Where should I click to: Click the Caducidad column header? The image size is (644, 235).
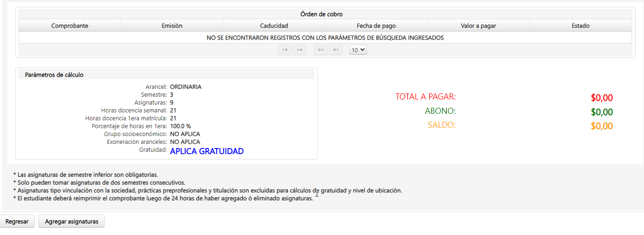pyautogui.click(x=274, y=26)
